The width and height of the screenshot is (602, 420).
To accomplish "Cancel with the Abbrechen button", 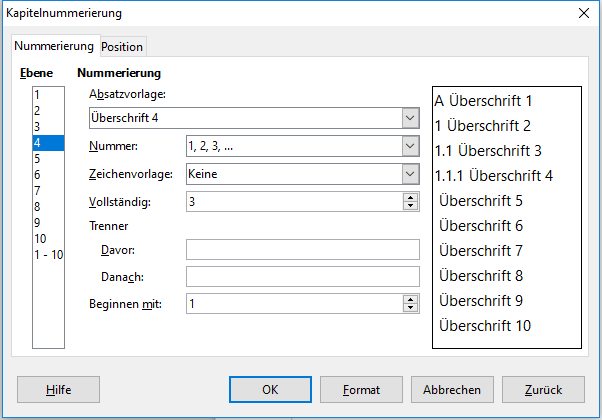I will coord(452,390).
